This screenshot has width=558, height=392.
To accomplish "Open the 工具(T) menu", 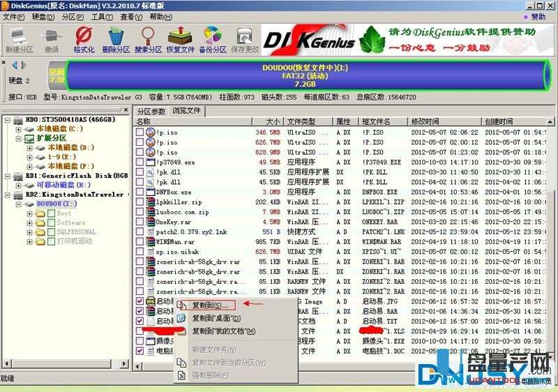I will 102,17.
